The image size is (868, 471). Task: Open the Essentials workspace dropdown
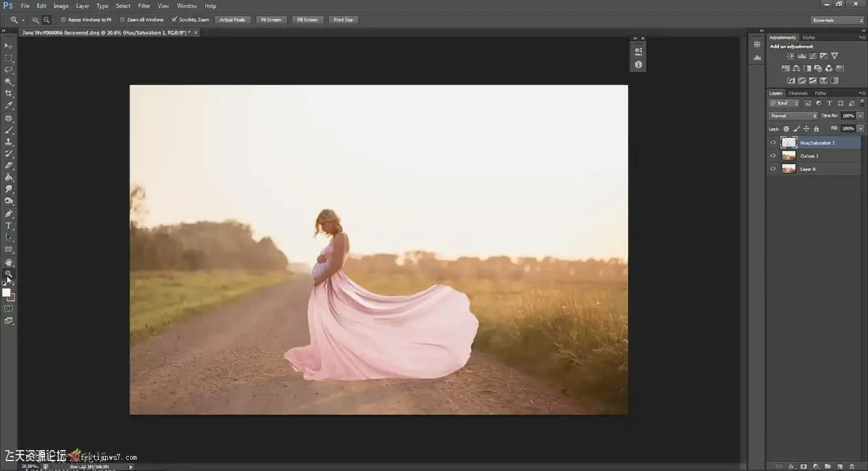click(837, 20)
